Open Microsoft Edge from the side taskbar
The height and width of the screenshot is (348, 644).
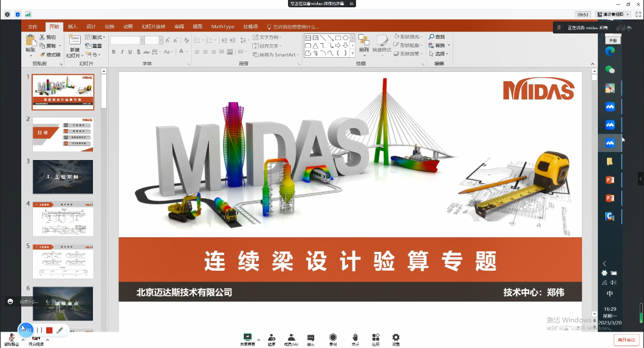pos(610,52)
